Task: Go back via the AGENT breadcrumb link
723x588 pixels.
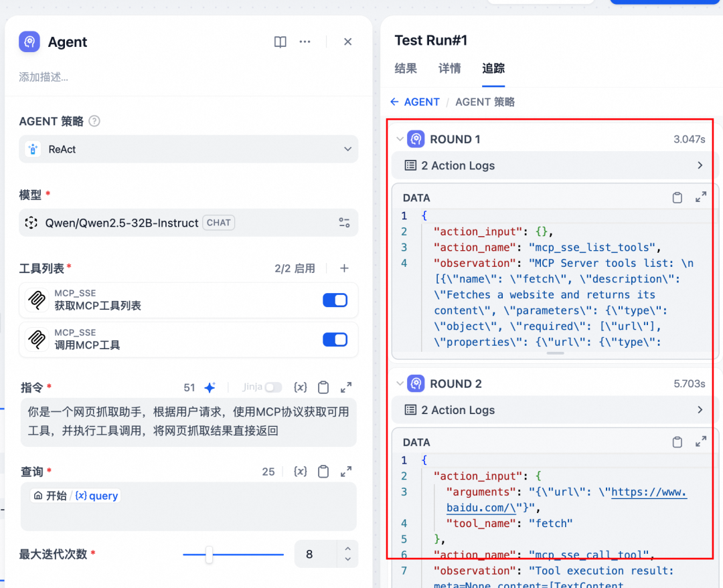Action: point(420,102)
